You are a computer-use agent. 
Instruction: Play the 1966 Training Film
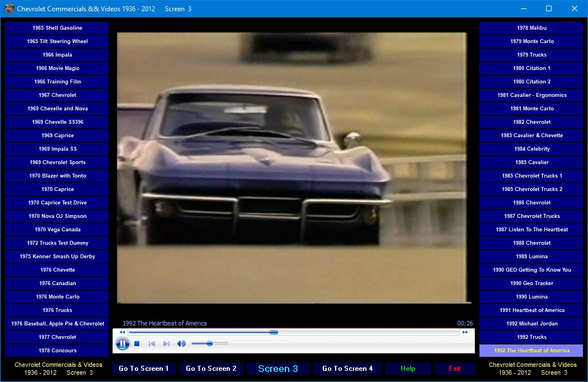pyautogui.click(x=58, y=82)
